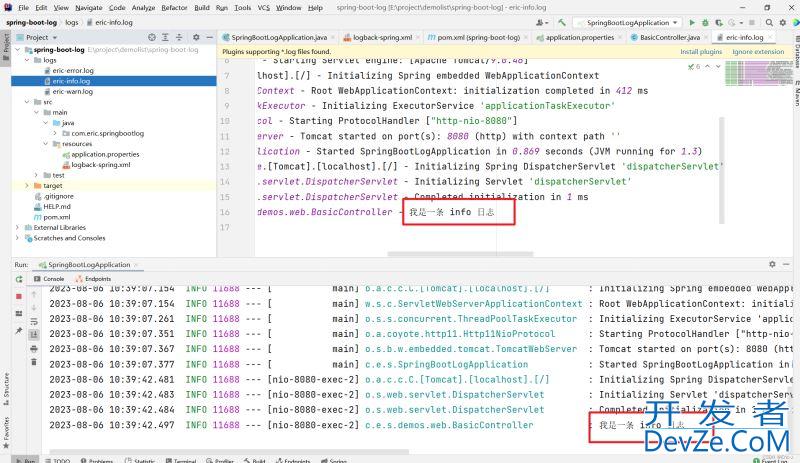The image size is (800, 463).
Task: Open the VCS menu
Action: pyautogui.click(x=264, y=8)
